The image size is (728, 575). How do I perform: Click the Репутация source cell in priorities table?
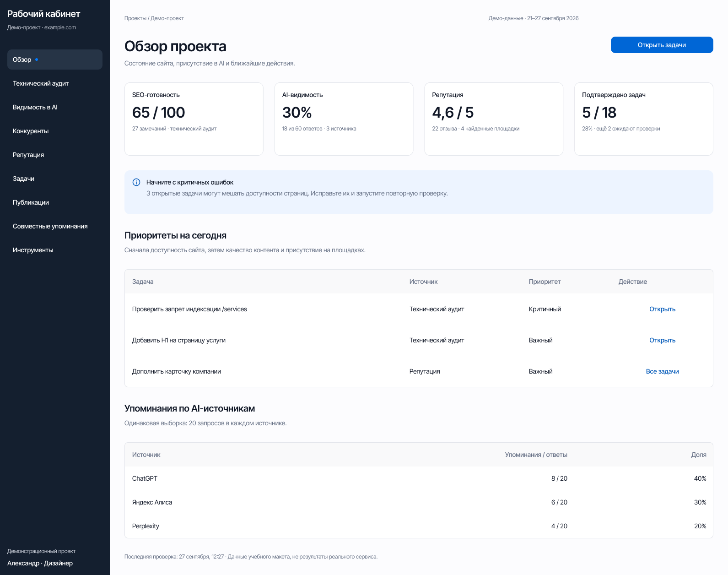(x=425, y=371)
